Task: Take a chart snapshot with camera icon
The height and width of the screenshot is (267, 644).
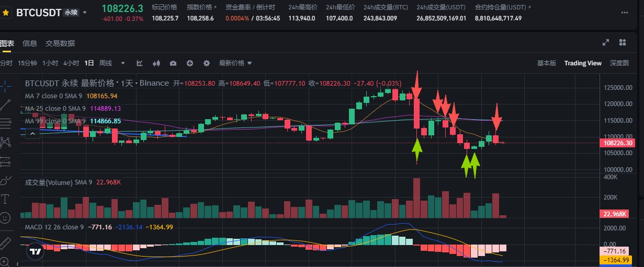Action: coord(173,63)
